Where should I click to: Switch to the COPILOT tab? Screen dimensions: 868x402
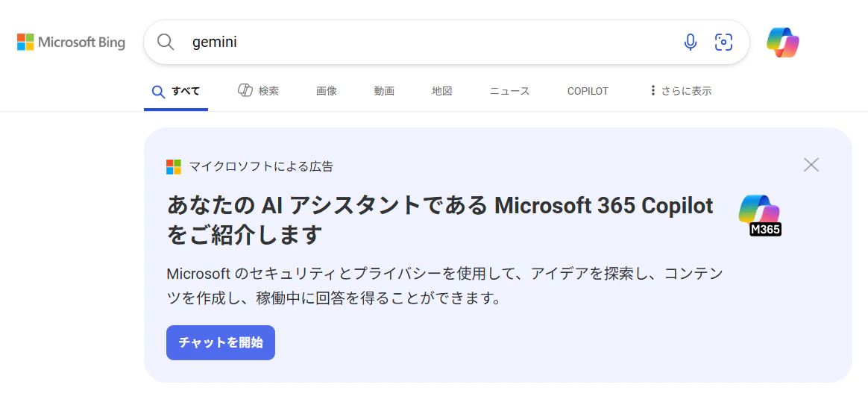tap(588, 91)
